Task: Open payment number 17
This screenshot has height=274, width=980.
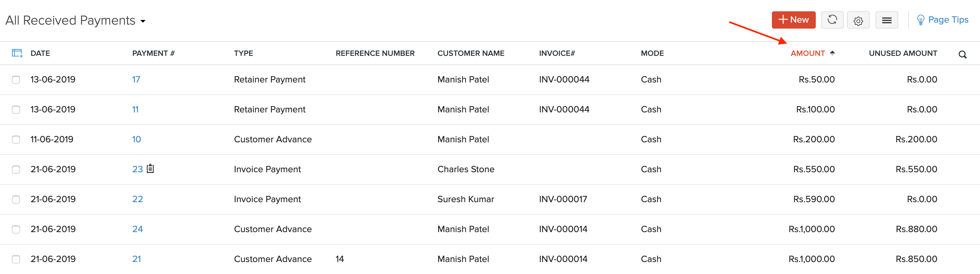Action: tap(136, 79)
